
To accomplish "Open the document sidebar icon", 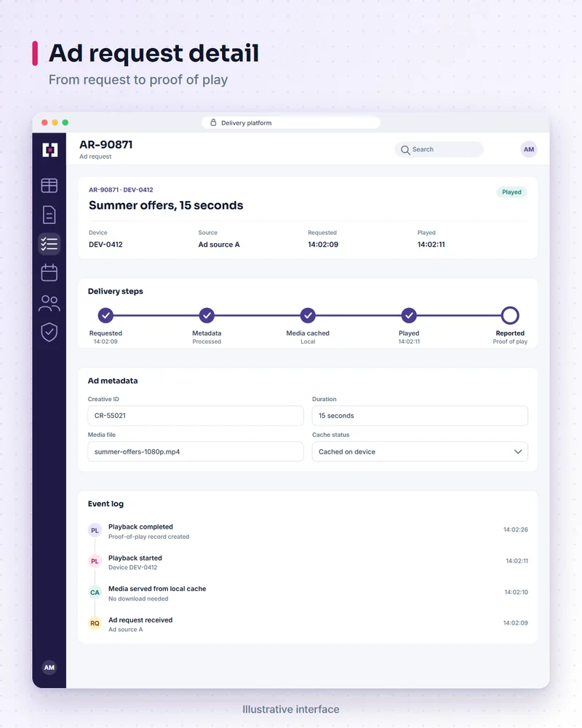I will coord(49,215).
